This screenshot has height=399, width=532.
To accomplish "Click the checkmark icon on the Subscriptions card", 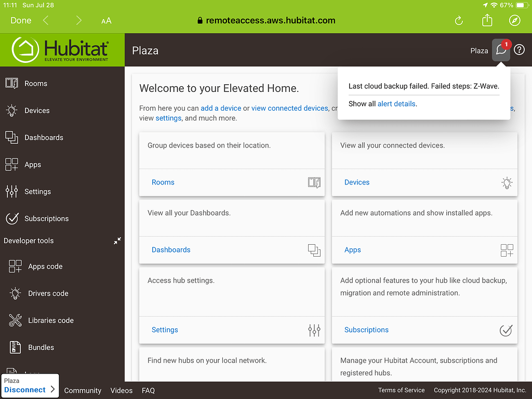I will coord(506,330).
